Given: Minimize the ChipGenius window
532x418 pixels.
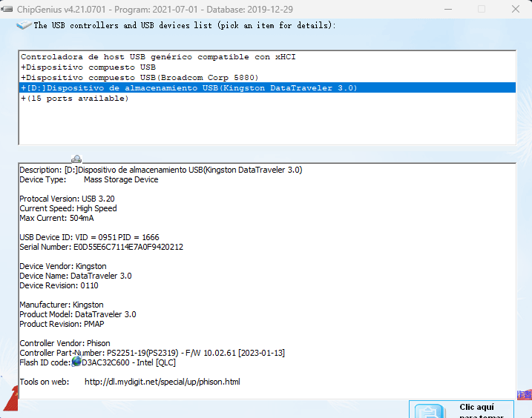Looking at the screenshot, I should [448, 9].
